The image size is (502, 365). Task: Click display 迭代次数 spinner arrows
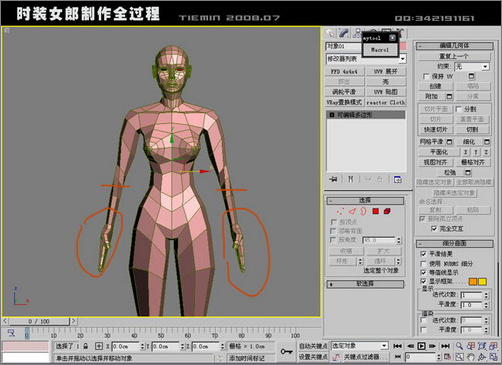[486, 295]
